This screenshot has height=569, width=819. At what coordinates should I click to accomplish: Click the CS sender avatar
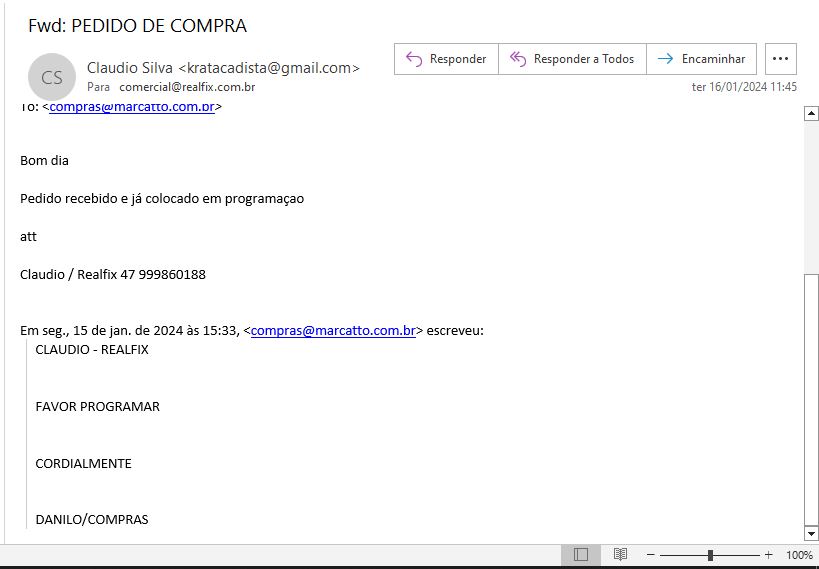[x=52, y=77]
